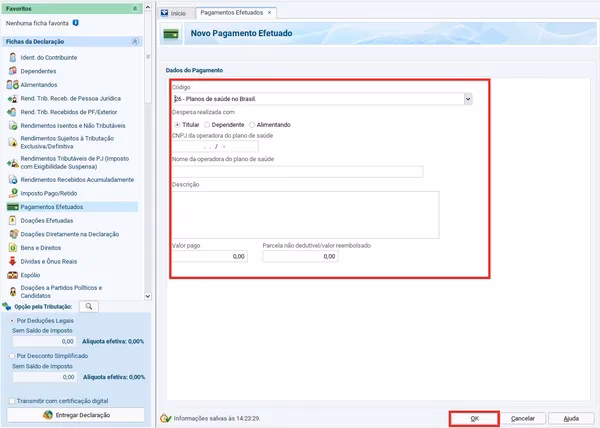Enable Transmitir com certificação digital checkbox

point(10,400)
